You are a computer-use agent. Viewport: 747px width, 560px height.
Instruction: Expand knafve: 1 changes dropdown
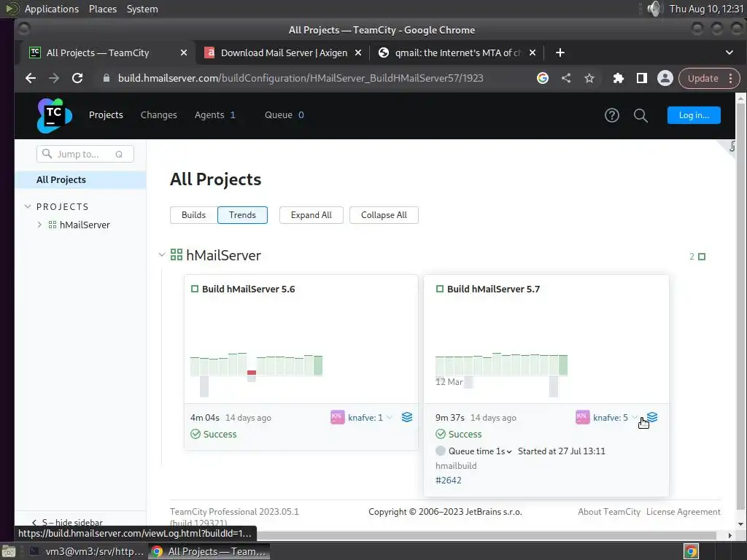pos(390,418)
